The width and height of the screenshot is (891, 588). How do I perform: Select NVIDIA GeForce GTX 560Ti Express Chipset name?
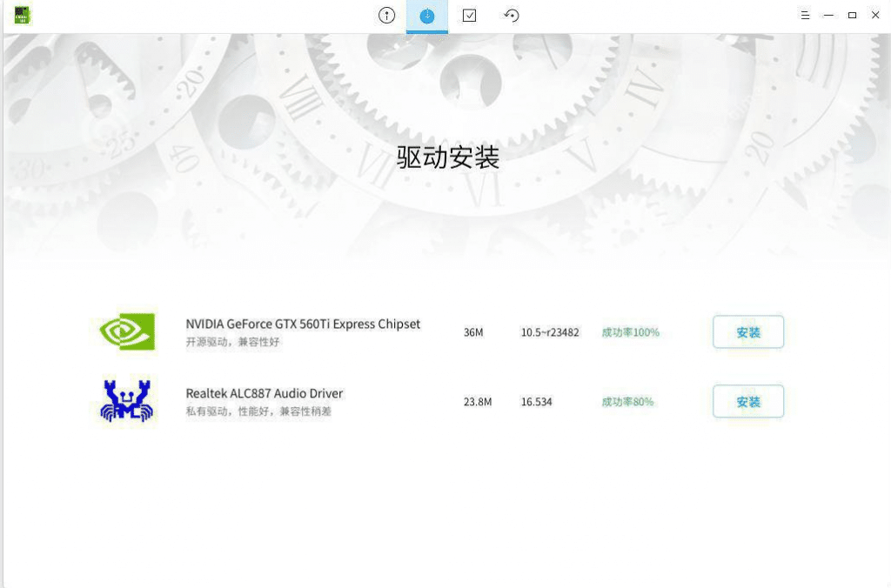point(303,324)
